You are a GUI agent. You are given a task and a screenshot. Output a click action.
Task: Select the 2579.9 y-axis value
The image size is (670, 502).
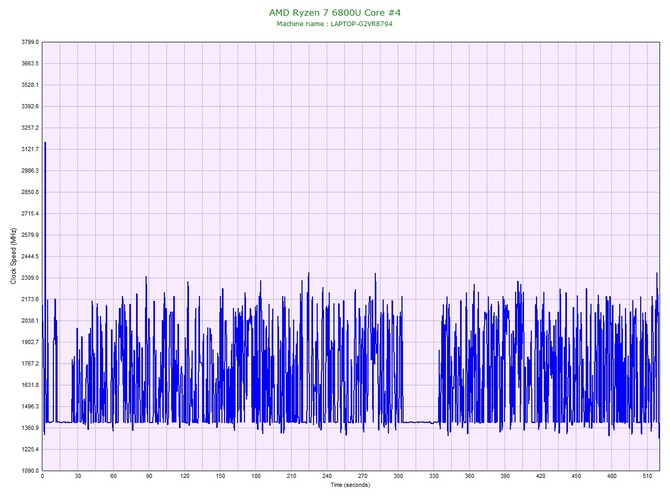(x=30, y=235)
